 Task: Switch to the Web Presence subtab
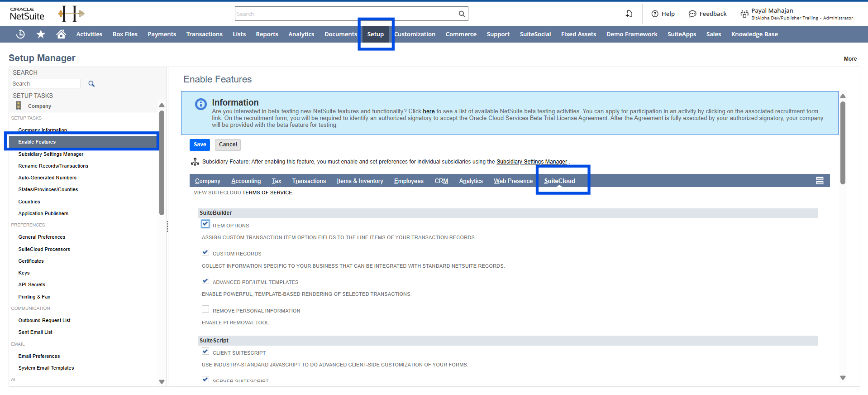click(x=513, y=181)
